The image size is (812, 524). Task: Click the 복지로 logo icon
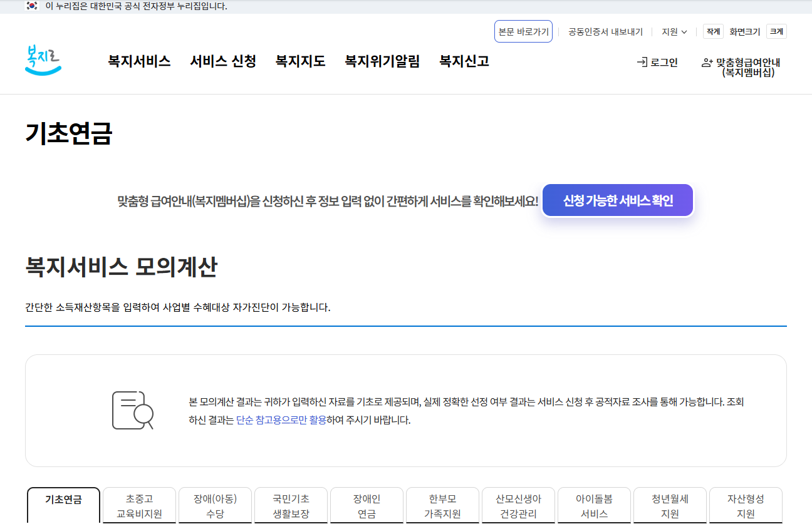(x=43, y=61)
